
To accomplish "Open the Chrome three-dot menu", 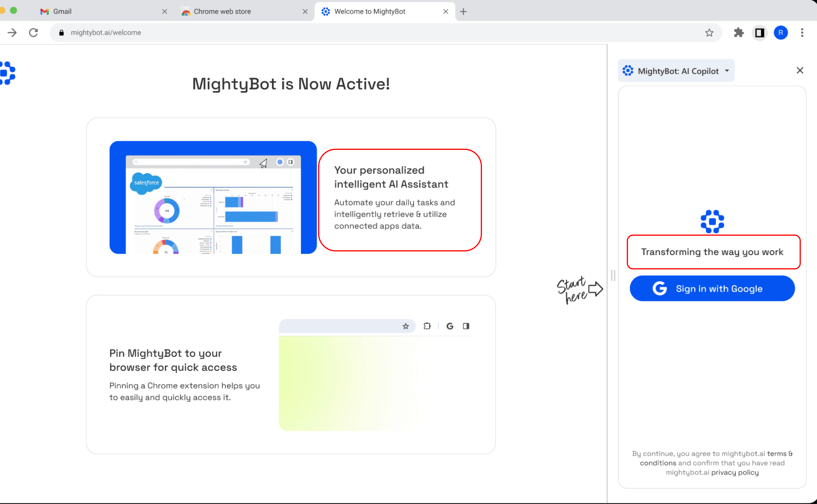I will click(x=802, y=33).
